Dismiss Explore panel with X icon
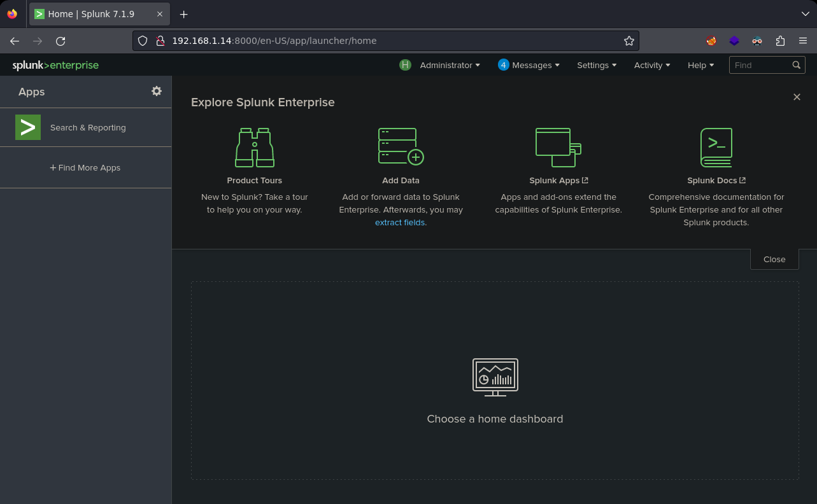This screenshot has height=504, width=817. click(797, 97)
